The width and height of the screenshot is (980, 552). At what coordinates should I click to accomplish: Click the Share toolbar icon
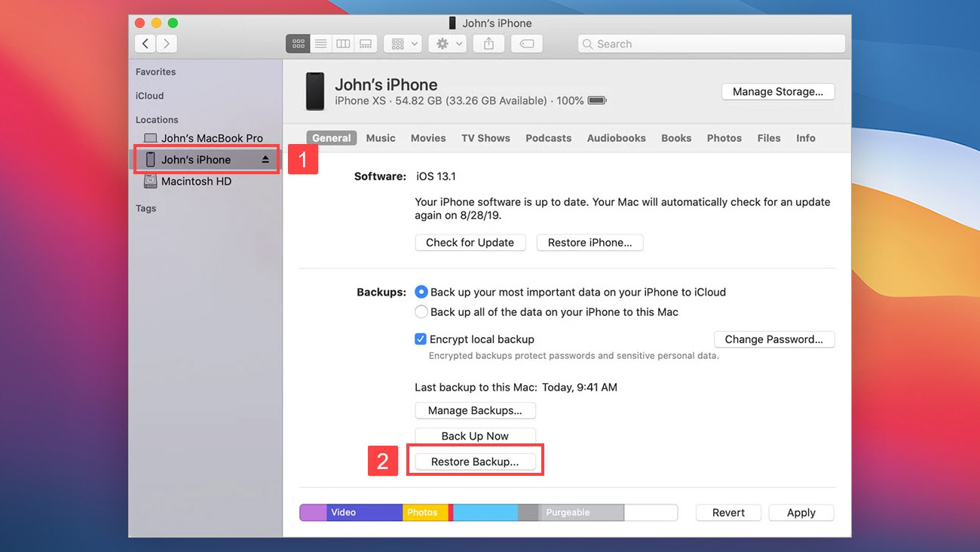click(488, 44)
